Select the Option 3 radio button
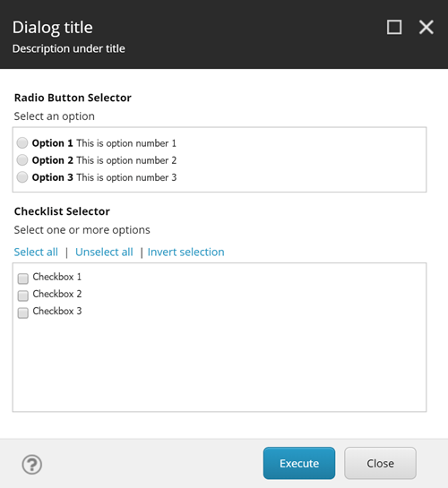The image size is (448, 488). click(x=22, y=177)
